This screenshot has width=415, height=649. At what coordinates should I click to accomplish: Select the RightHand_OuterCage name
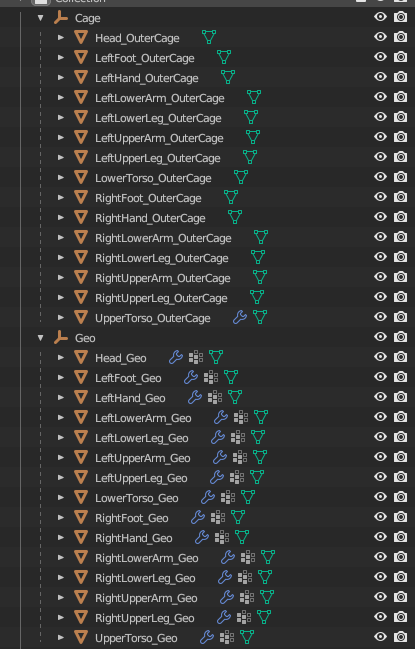[150, 218]
